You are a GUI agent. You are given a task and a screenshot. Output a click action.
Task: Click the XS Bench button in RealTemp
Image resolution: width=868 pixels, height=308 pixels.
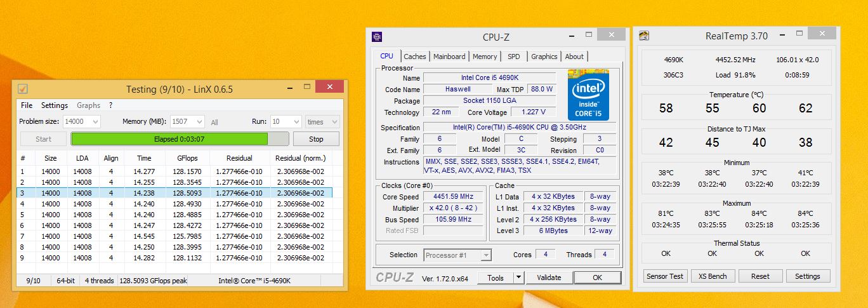click(x=713, y=276)
